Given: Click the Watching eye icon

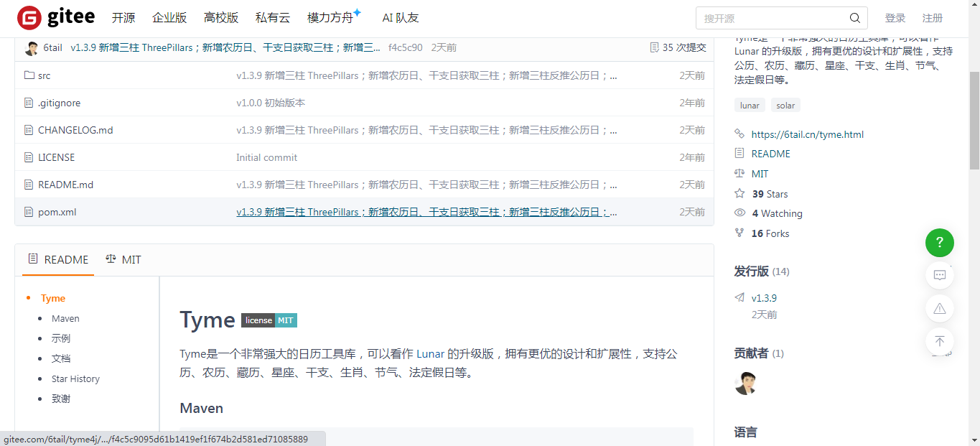Looking at the screenshot, I should (x=739, y=213).
